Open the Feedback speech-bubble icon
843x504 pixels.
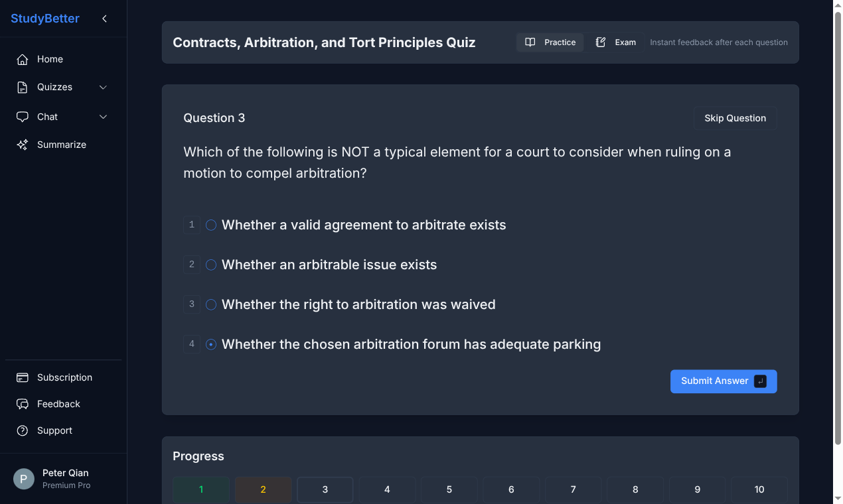(23, 404)
